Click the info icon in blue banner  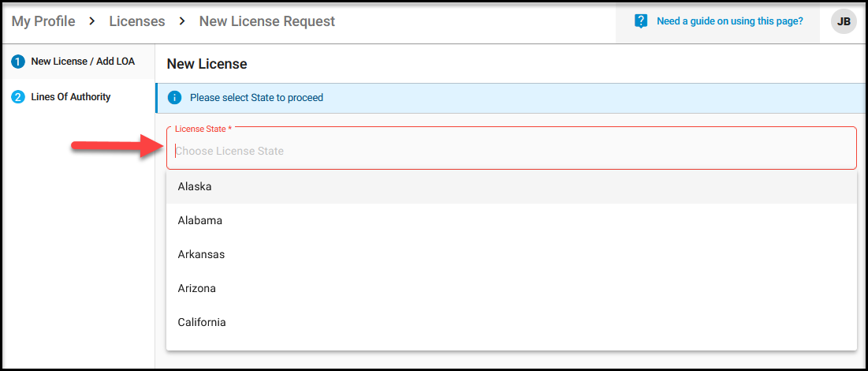point(174,98)
